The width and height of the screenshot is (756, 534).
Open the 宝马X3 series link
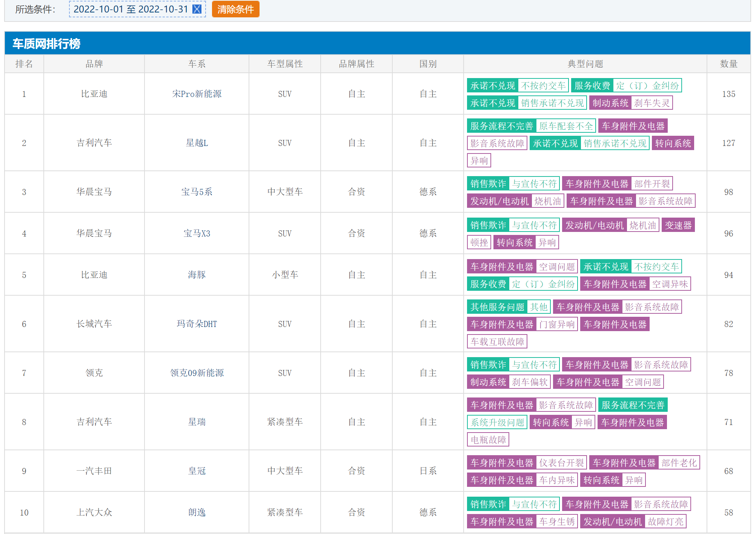[197, 233]
